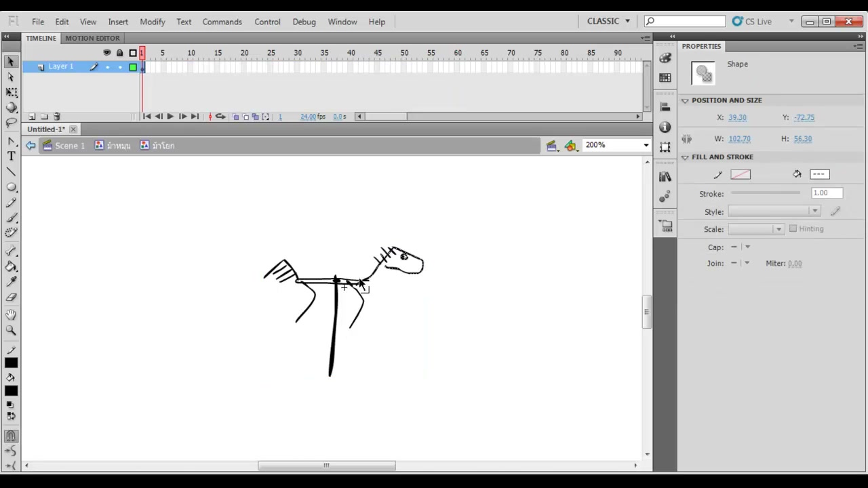The height and width of the screenshot is (488, 868).
Task: Switch to Motion Editor tab
Action: (92, 38)
